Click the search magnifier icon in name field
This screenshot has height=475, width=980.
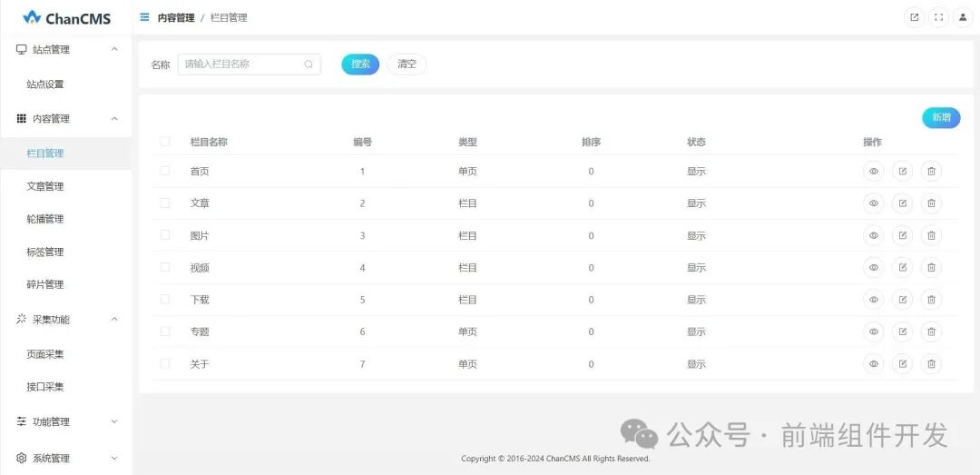309,64
